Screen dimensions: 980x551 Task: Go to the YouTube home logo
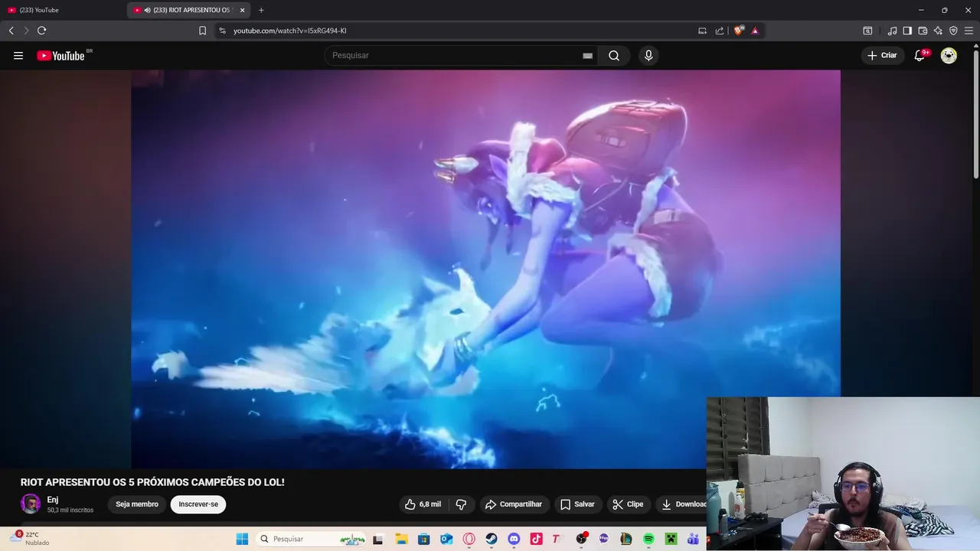(60, 55)
